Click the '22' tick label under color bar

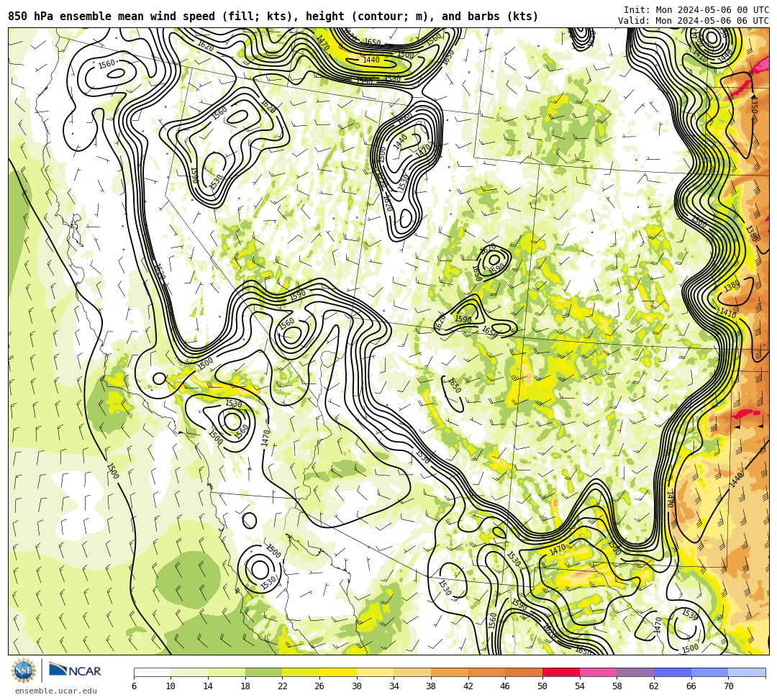click(283, 686)
